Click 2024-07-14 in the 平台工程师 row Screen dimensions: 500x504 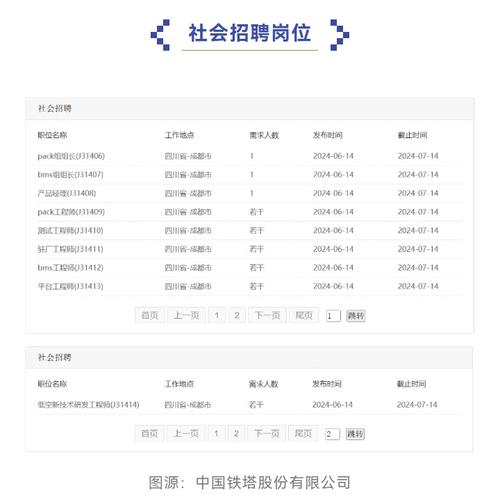click(418, 286)
